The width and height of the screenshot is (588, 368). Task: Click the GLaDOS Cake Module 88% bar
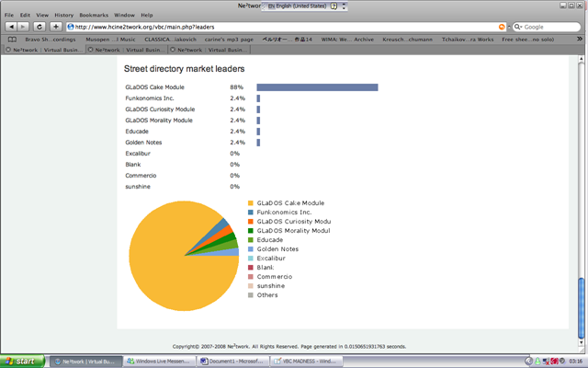[317, 87]
